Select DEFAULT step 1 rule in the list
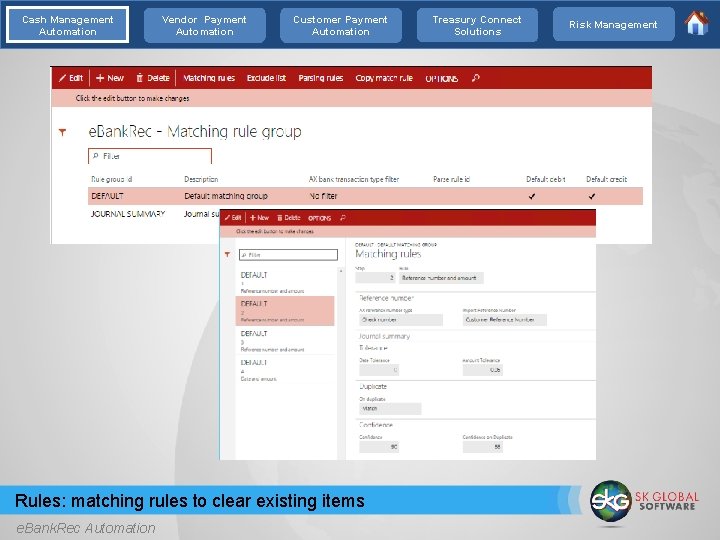Screen dimensions: 720x540 pos(285,282)
